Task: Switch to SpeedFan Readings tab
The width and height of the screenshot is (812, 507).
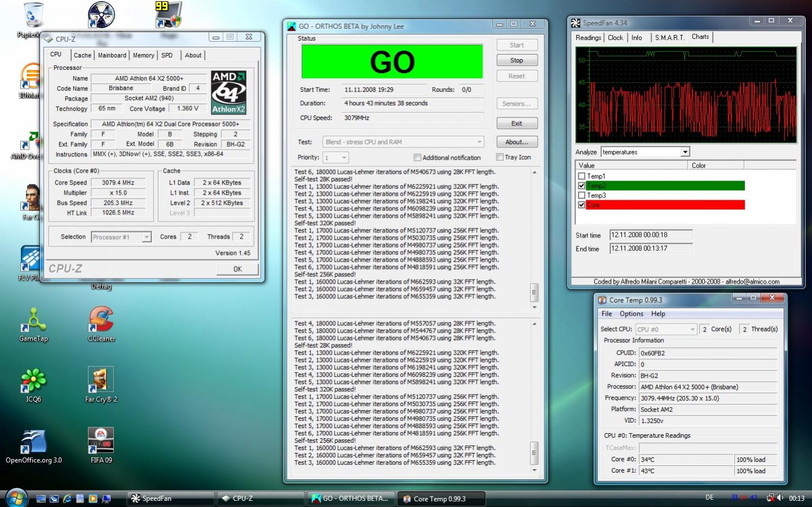Action: (x=588, y=38)
